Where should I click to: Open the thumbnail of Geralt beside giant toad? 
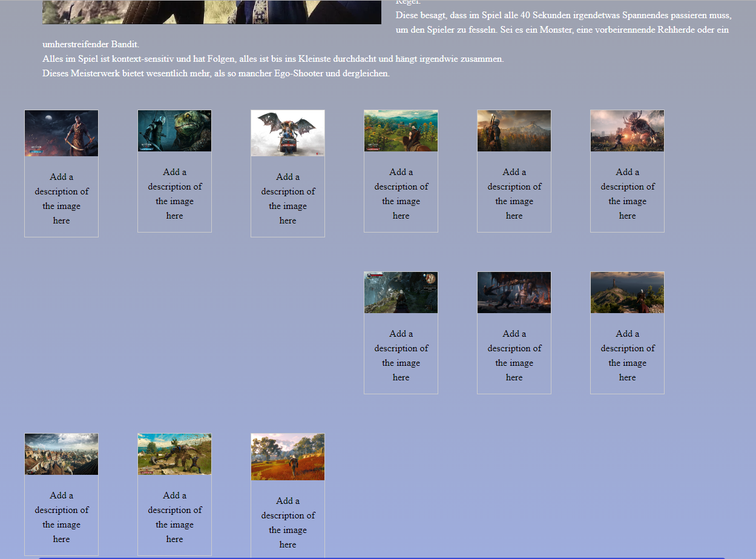pos(174,131)
